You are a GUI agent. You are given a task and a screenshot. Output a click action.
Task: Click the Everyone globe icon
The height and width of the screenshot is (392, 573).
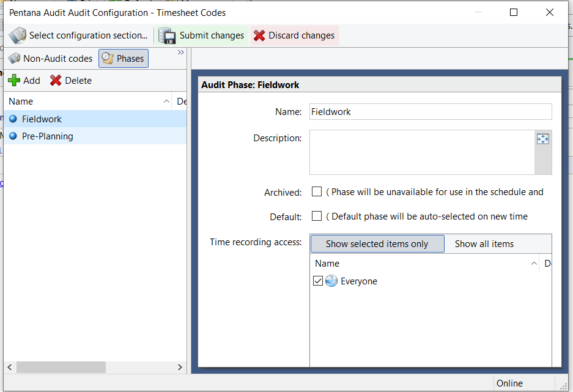coord(331,281)
